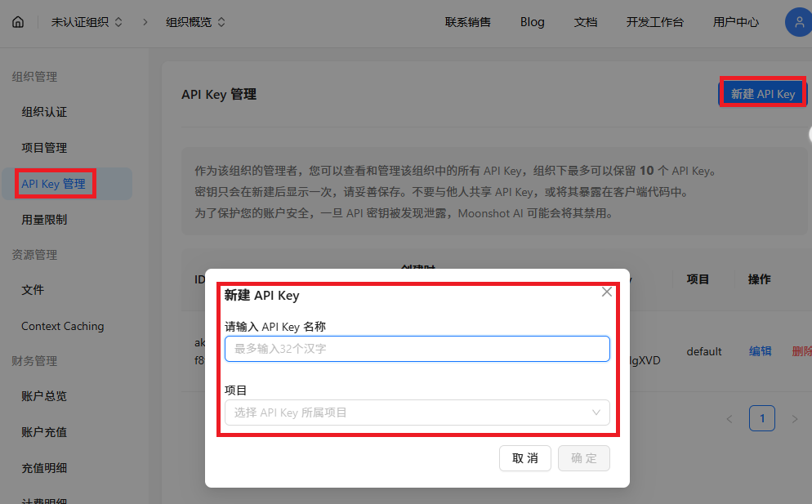Select 项目管理 in the sidebar
The height and width of the screenshot is (504, 812).
click(x=44, y=148)
